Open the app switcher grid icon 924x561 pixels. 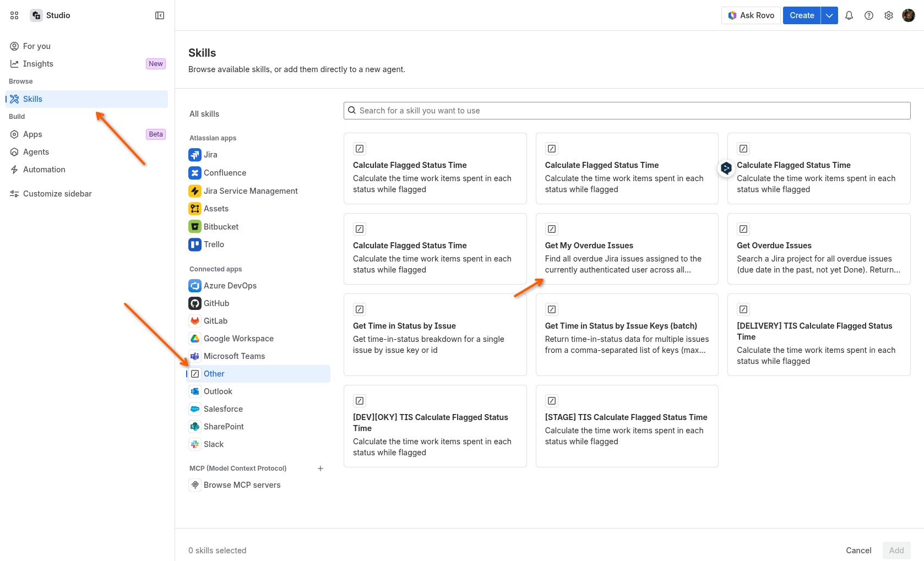[14, 15]
